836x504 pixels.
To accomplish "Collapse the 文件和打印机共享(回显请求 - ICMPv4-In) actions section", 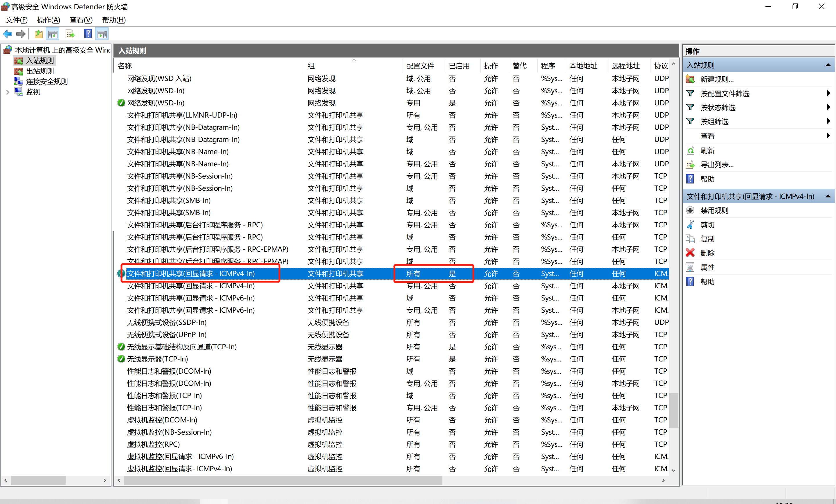I will coord(828,196).
